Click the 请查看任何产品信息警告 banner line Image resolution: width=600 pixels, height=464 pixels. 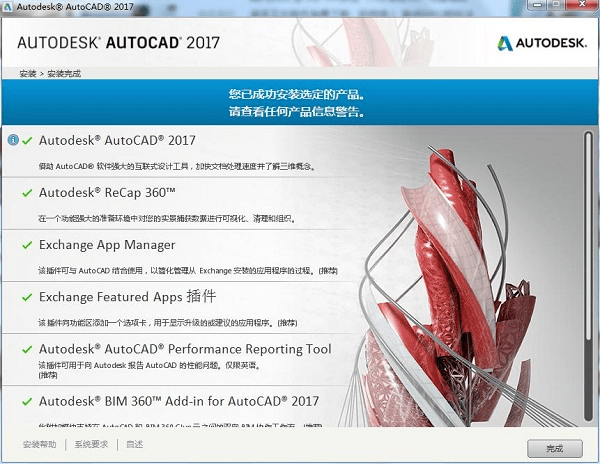tap(297, 111)
